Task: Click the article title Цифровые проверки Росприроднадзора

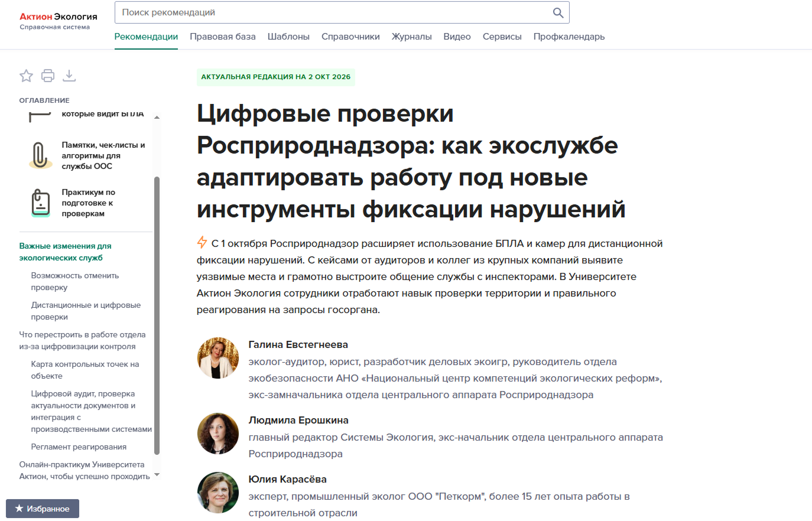Action: [x=411, y=161]
